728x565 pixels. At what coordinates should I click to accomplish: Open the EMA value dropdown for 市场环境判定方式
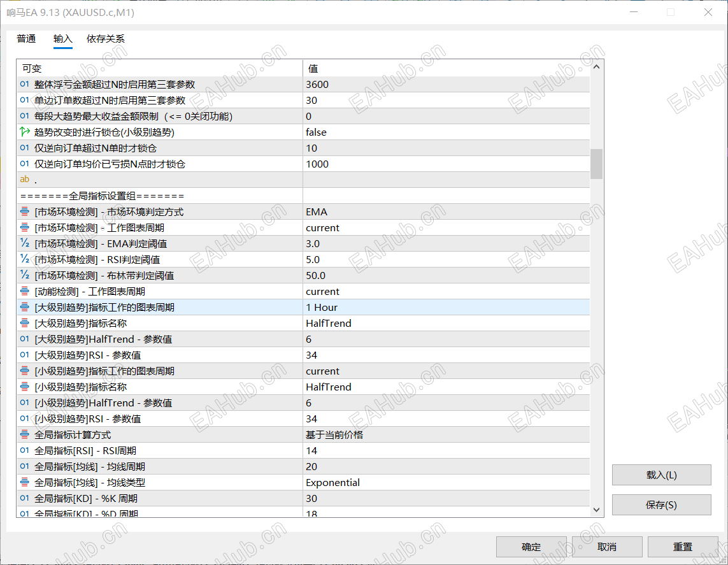coord(446,211)
